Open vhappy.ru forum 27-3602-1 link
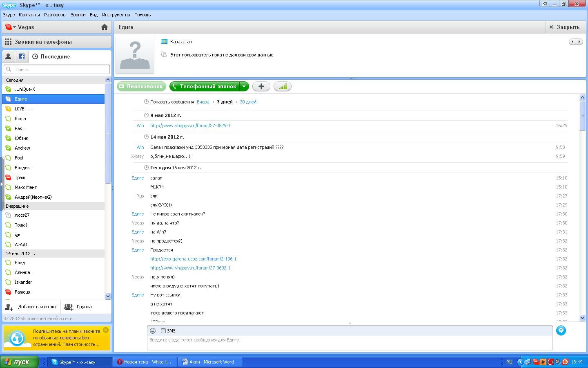The width and height of the screenshot is (588, 368). (190, 268)
